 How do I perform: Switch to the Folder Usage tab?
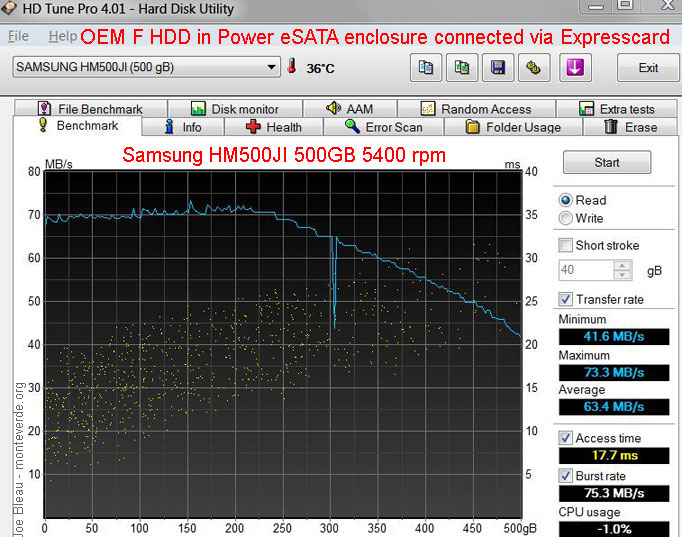(x=513, y=127)
